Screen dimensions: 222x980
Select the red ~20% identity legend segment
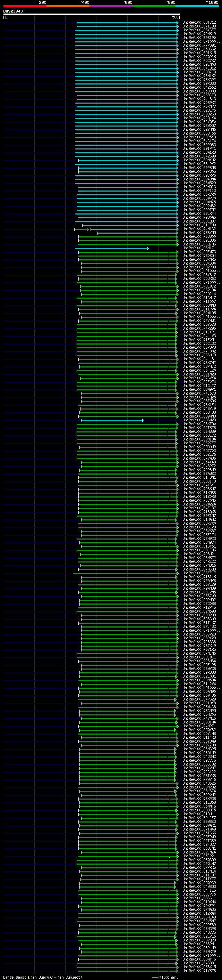(25, 6)
